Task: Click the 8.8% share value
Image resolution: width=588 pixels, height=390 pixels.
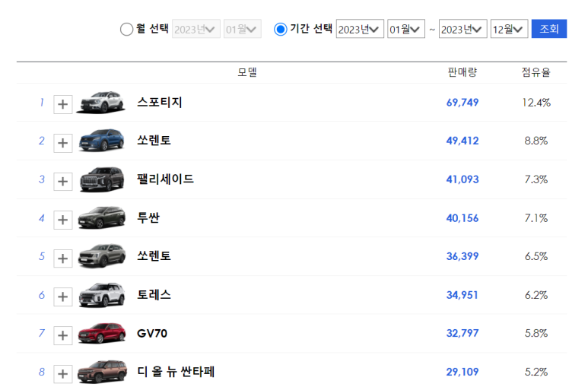Action: (536, 141)
